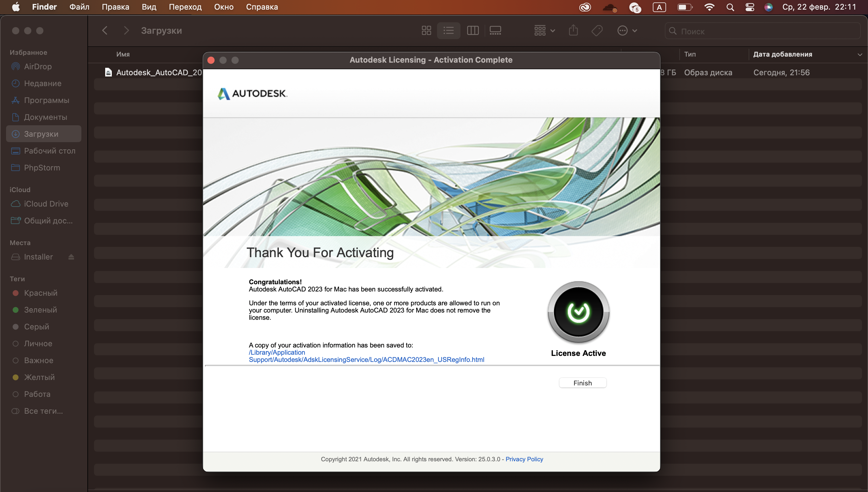This screenshot has height=492, width=868.
Task: Open the Installer volume in the sidebar
Action: (x=38, y=257)
